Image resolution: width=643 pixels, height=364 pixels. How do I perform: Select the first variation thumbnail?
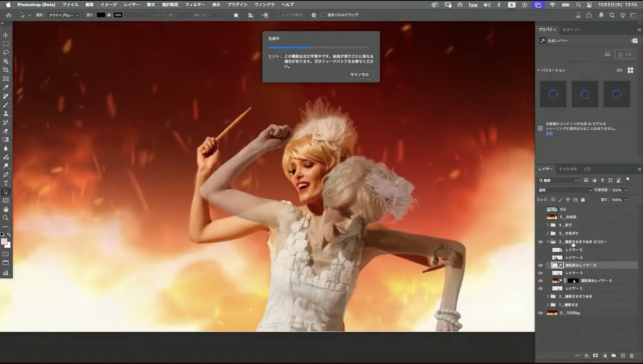coord(553,94)
